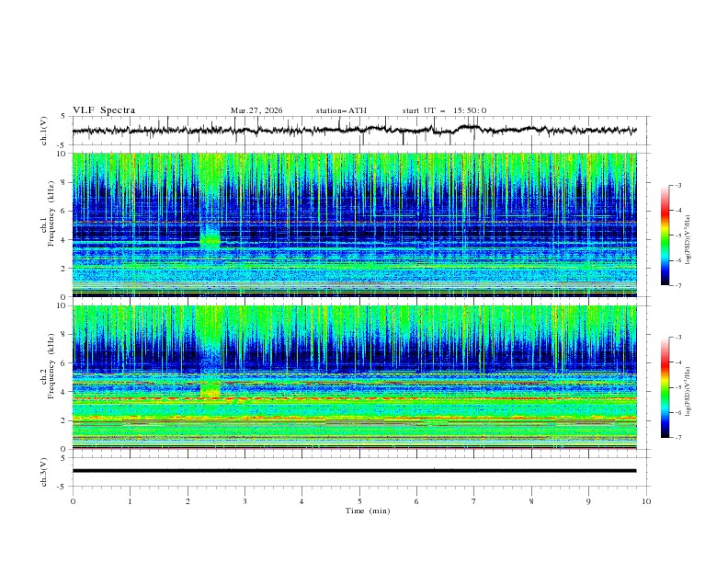Select the ch.2 "Frequency (kHz)" axis label
Screen dimensions: 728x563
51,366
